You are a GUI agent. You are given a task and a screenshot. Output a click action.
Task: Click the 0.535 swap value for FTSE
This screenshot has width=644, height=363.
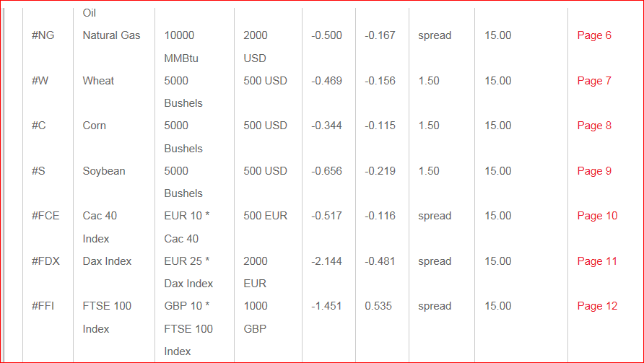378,306
